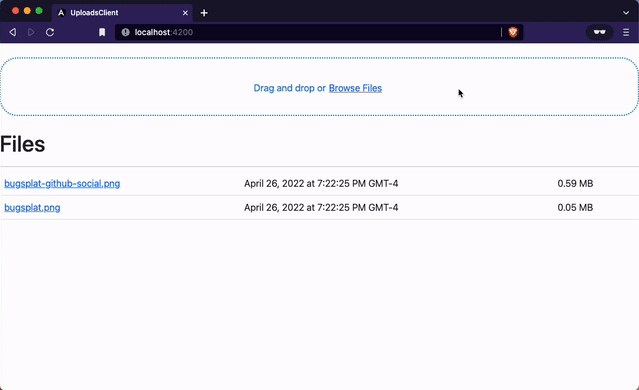Viewport: 639px width, 390px height.
Task: Click the 0.05 MB size cell
Action: coord(575,207)
